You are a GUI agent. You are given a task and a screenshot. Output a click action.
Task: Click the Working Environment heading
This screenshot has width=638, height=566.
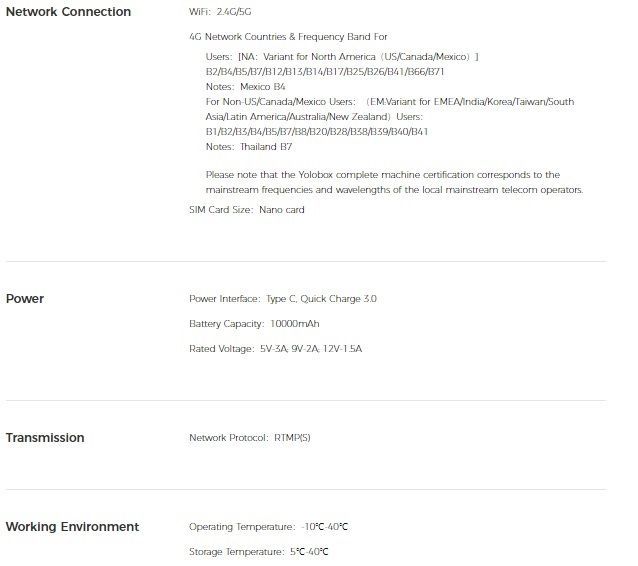click(x=72, y=527)
